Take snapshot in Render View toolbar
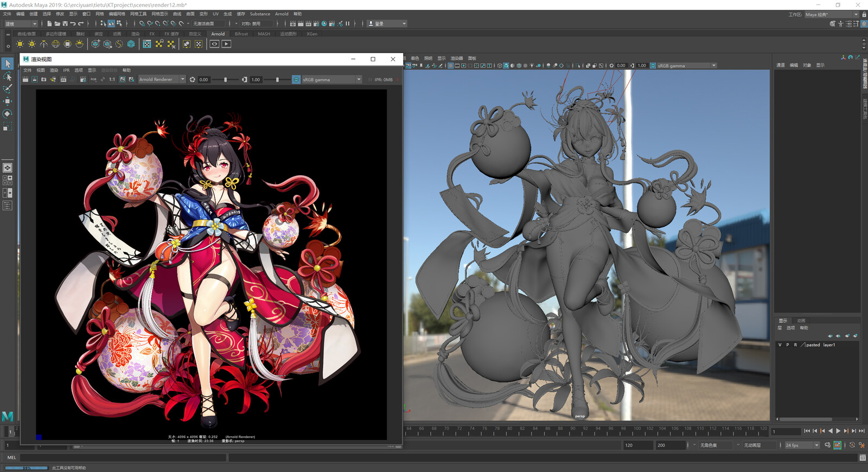868x472 pixels. 44,80
